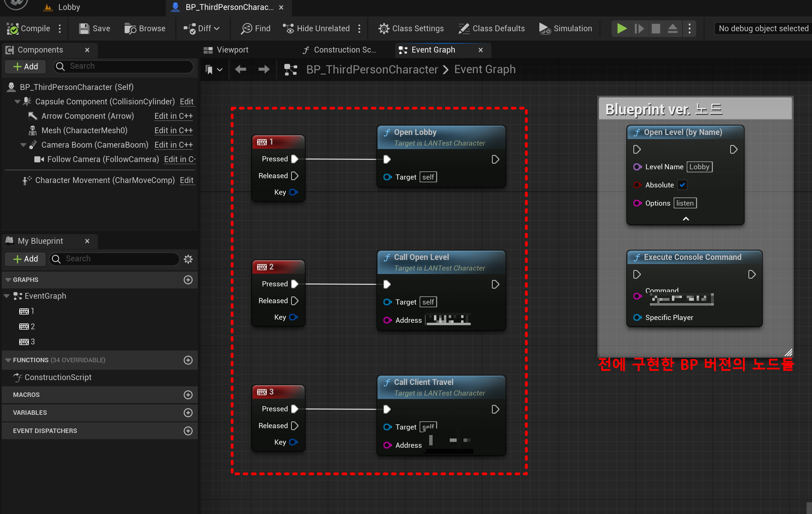This screenshot has height=514, width=812.
Task: Toggle the Absolute checkbox on Open Level
Action: click(683, 185)
